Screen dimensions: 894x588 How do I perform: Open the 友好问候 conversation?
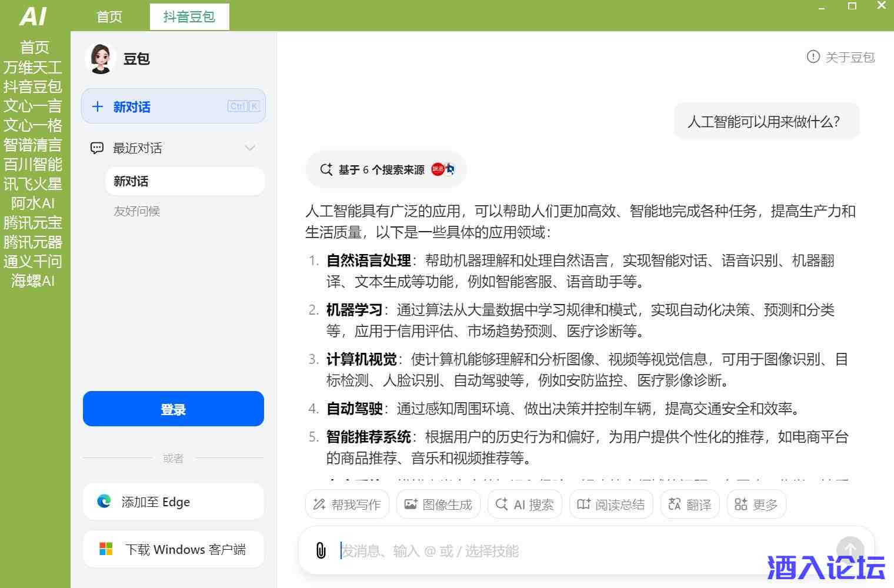137,211
